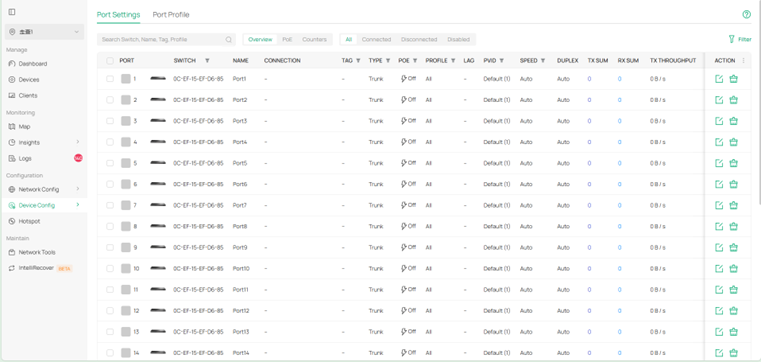Click the red Logs notification badge

78,158
